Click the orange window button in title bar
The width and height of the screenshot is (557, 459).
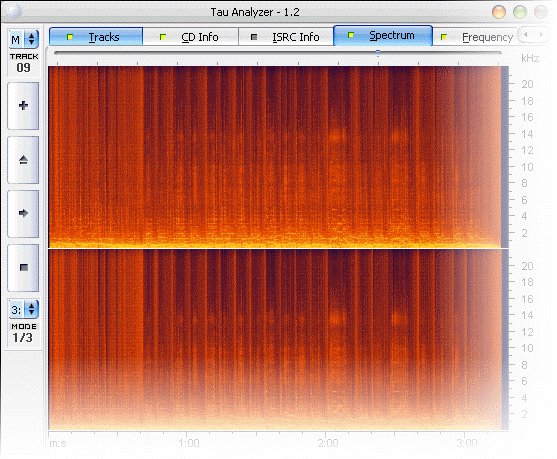[x=499, y=12]
